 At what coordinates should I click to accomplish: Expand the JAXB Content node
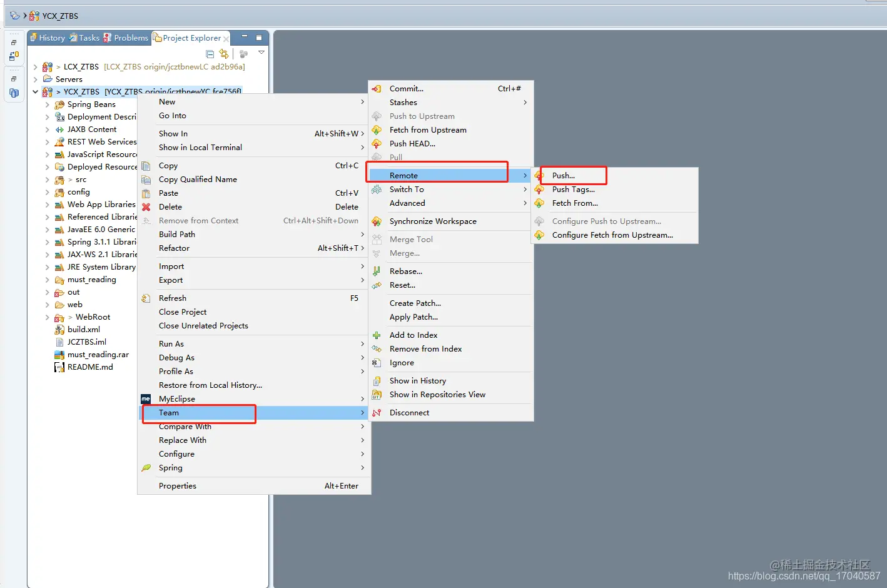click(48, 129)
